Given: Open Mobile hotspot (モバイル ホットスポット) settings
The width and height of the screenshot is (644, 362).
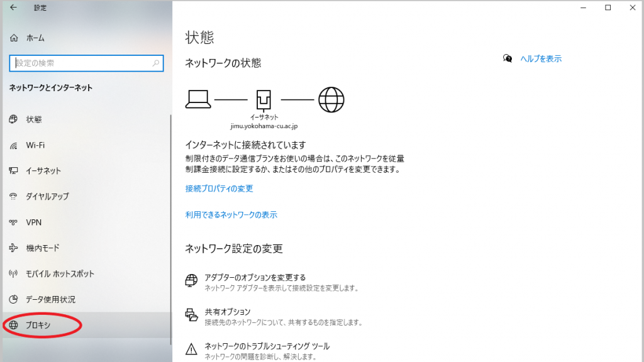Looking at the screenshot, I should point(60,274).
